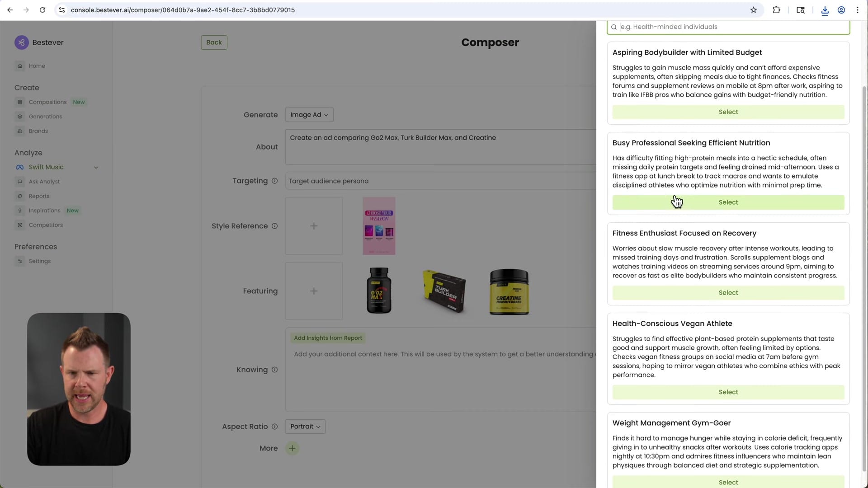Click the browser back arrow
This screenshot has width=868, height=488.
point(10,10)
